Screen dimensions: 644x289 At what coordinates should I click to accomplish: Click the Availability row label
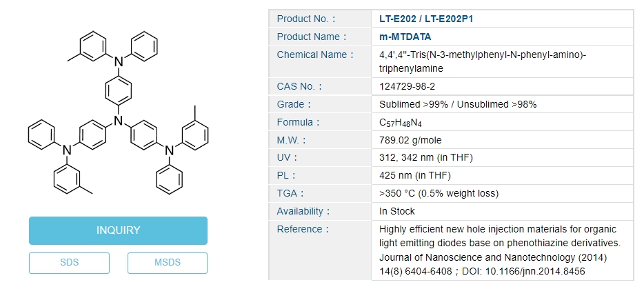[303, 211]
